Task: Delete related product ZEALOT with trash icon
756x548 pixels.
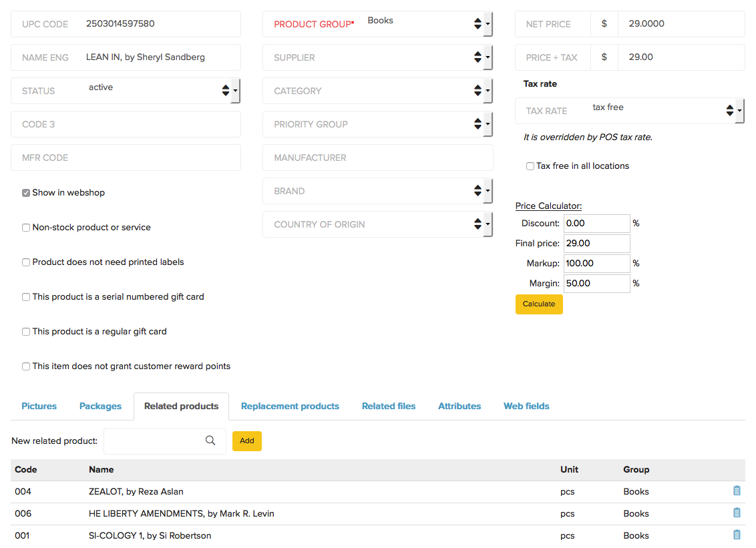Action: [736, 491]
